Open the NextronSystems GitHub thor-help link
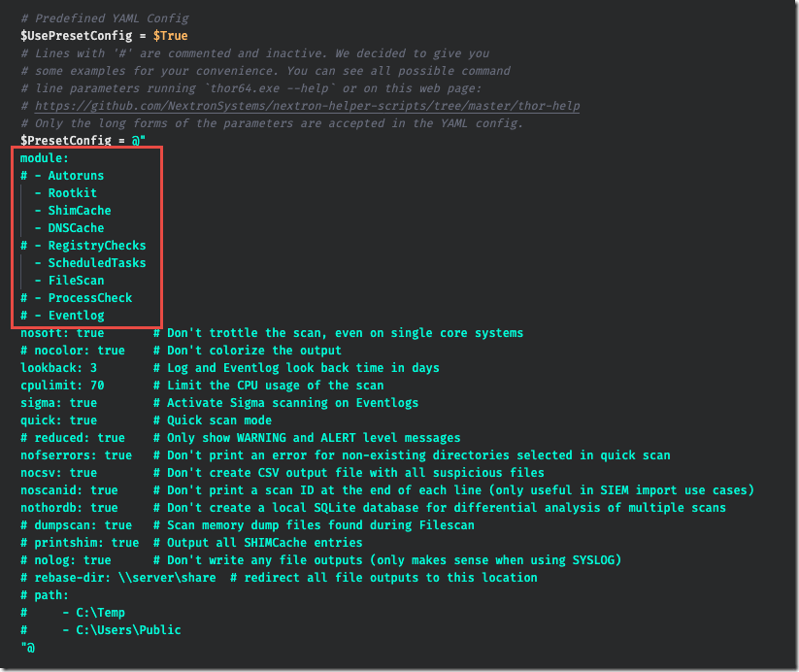This screenshot has width=799, height=672. pyautogui.click(x=307, y=105)
